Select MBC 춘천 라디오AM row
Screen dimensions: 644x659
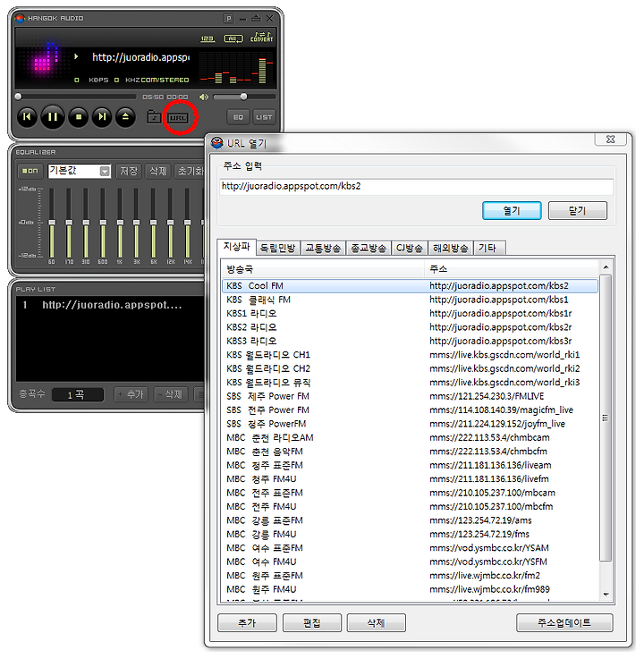coord(410,437)
